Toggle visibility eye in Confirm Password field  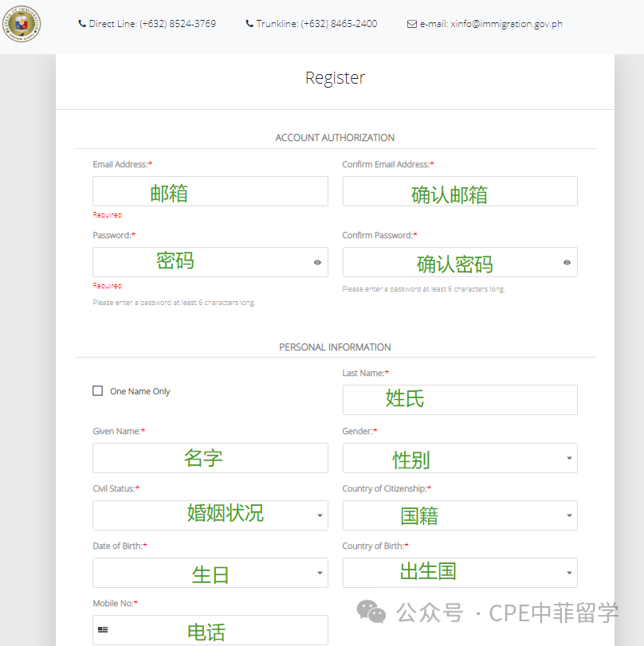(567, 262)
